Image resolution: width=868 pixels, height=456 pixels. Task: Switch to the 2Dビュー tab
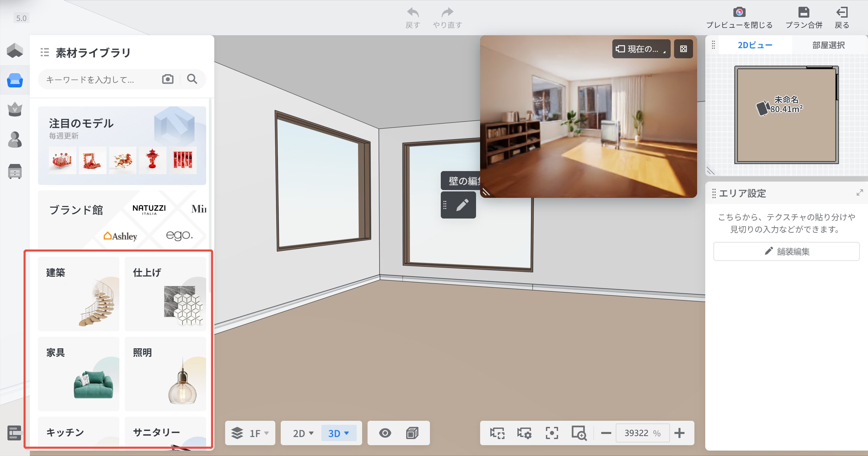coord(755,45)
